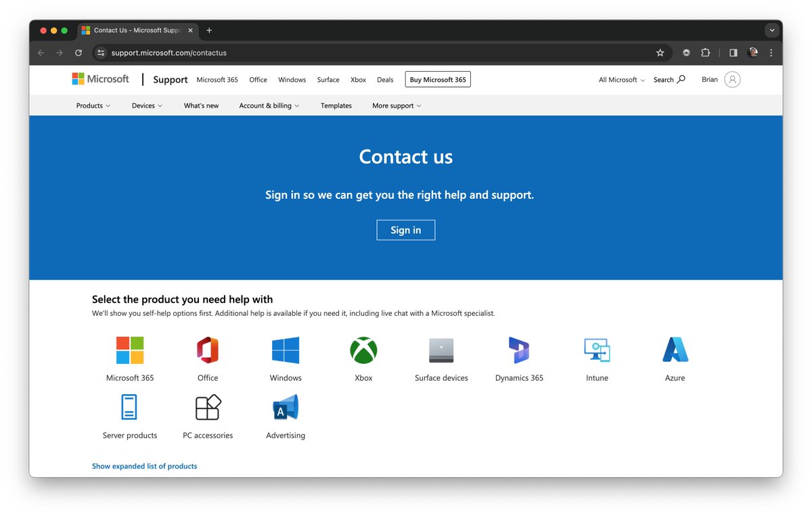Go to Windows in top nav
The height and width of the screenshot is (516, 812).
(x=292, y=80)
